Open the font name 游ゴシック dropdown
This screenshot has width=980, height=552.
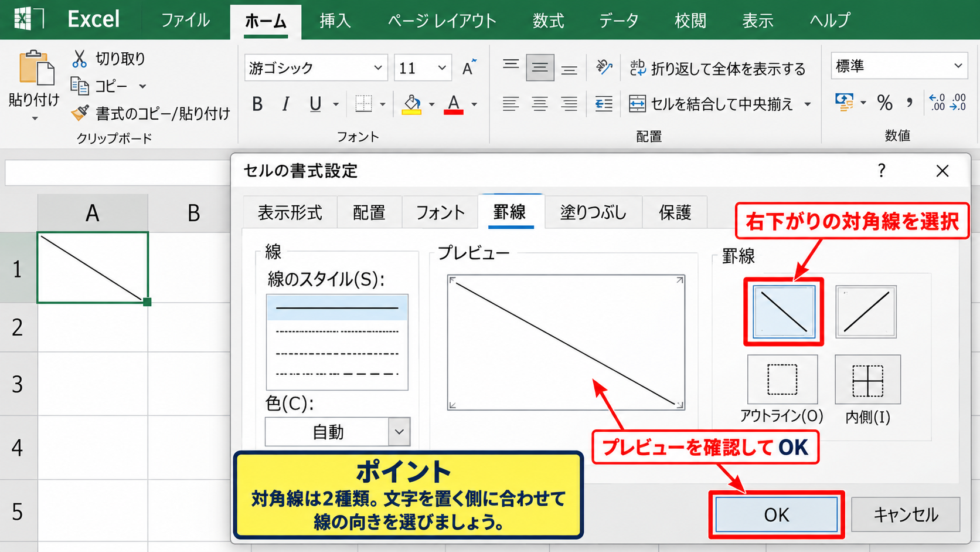[x=378, y=68]
